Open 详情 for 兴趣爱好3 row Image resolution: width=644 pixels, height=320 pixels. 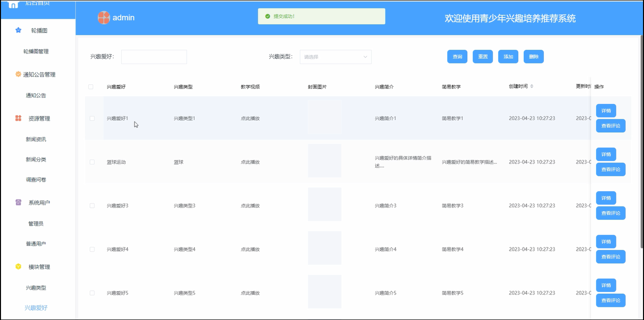(x=606, y=198)
